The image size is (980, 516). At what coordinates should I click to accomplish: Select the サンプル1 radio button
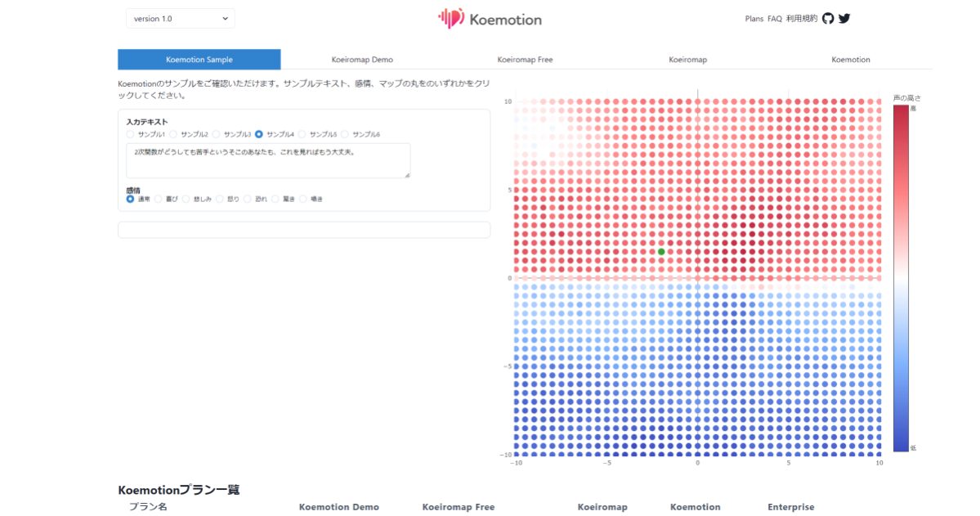(x=130, y=134)
